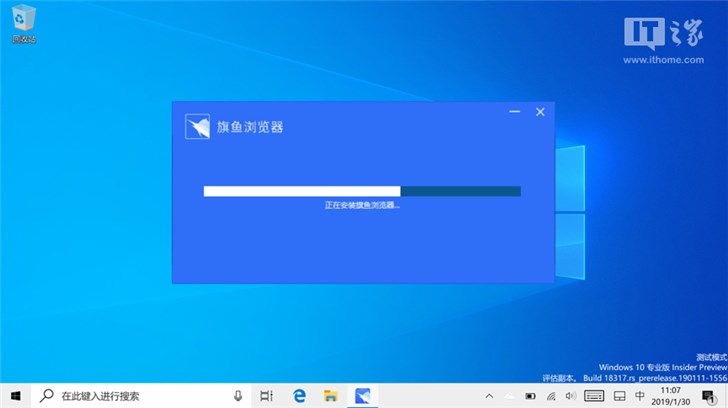This screenshot has height=408, width=728.
Task: Show the touch keyboard from tray
Action: tap(594, 396)
